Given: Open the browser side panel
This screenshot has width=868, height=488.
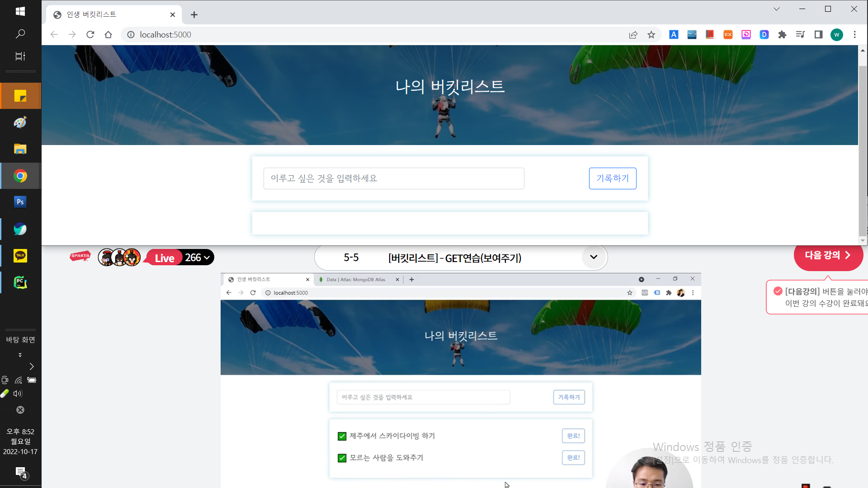Looking at the screenshot, I should (819, 35).
